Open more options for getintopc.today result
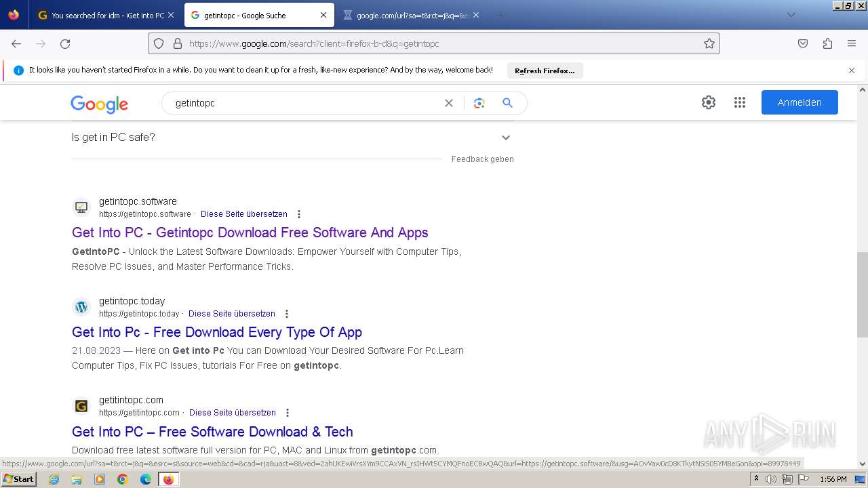 point(287,314)
